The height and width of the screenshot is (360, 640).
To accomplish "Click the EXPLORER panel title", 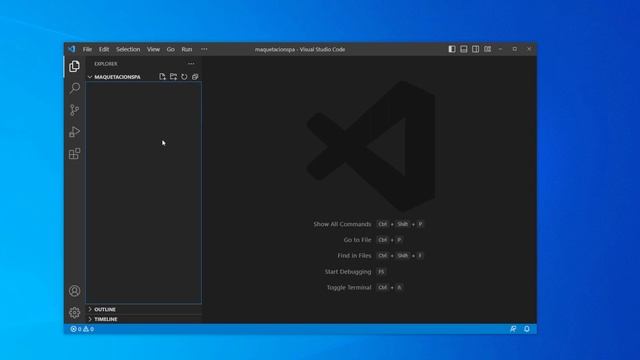I will (106, 64).
